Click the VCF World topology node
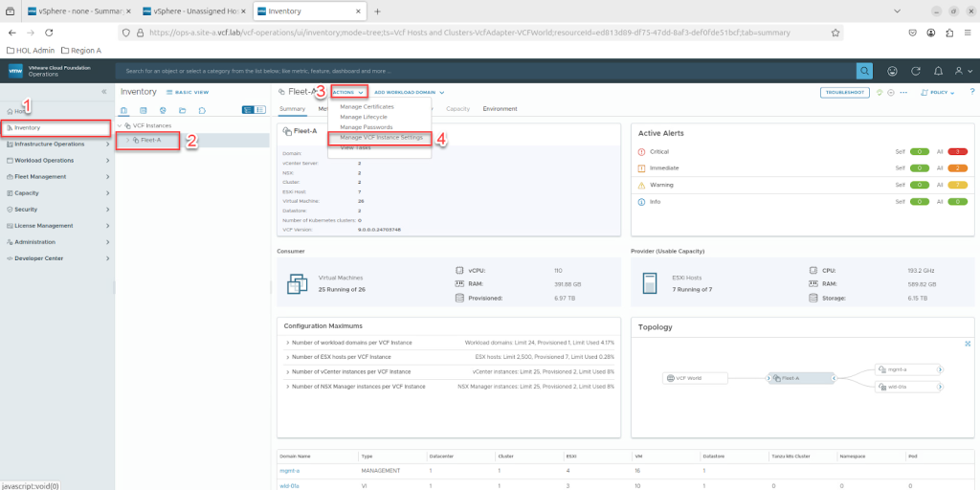 tap(696, 378)
